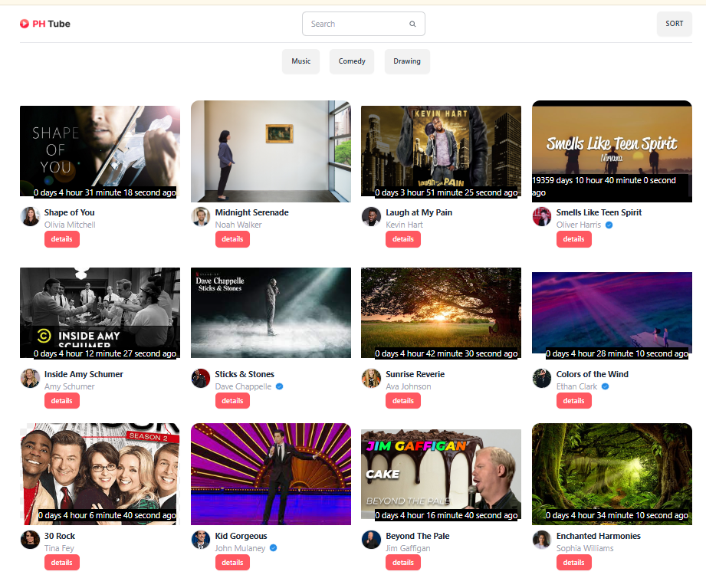Click Sophia Williams' profile avatar
This screenshot has height=588, width=706.
pos(542,540)
